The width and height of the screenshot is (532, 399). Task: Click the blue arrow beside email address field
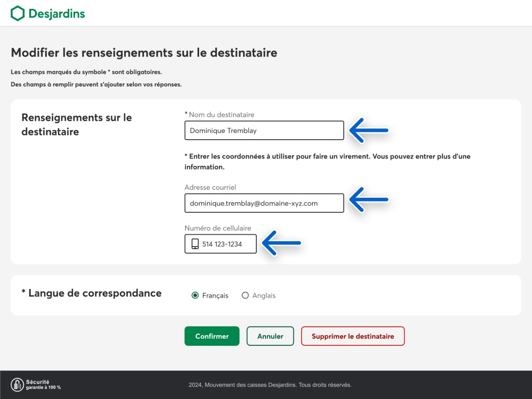(x=368, y=199)
